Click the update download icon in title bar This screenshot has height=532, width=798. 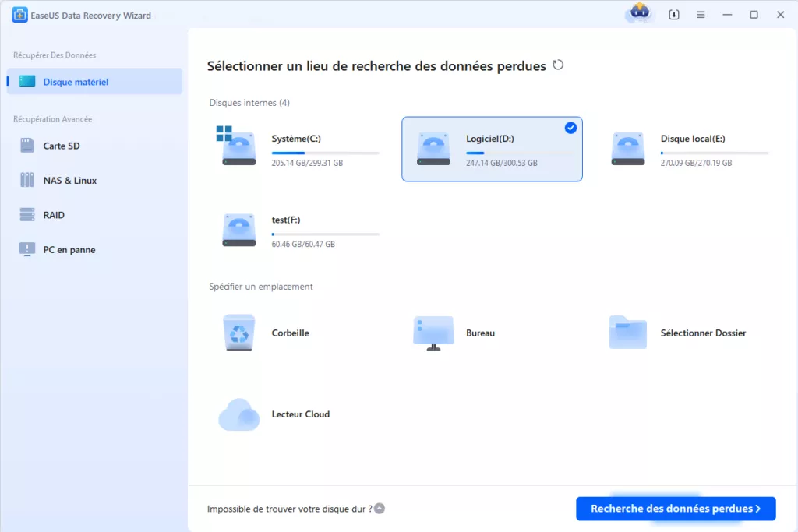click(674, 15)
